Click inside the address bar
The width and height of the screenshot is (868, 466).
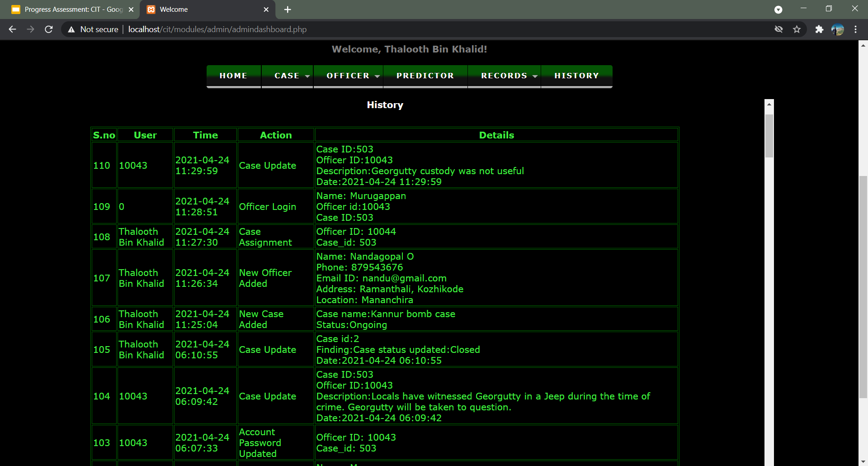(x=316, y=29)
